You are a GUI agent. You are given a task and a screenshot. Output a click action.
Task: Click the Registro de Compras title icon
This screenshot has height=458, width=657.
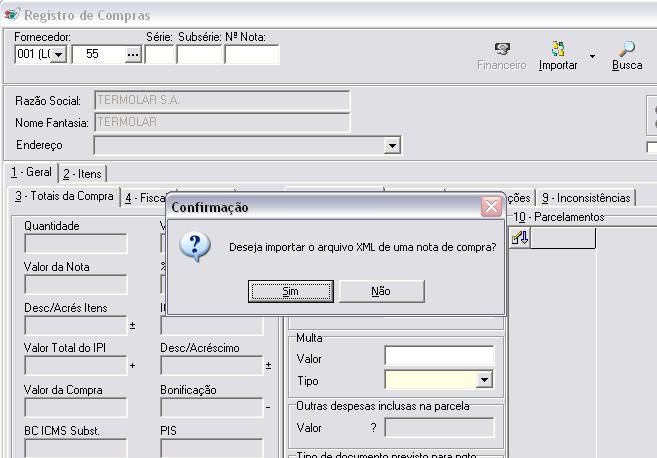[11, 14]
